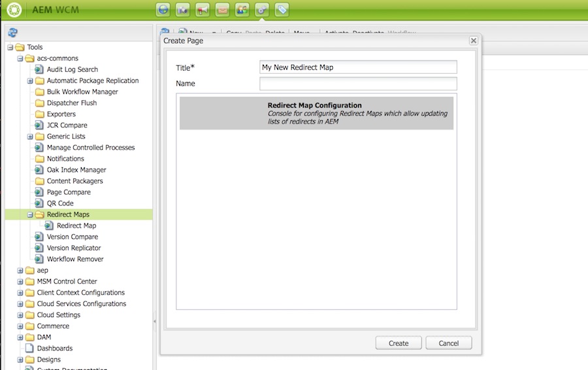
Task: Click the sidebar collapse handle arrow
Action: tap(154, 322)
